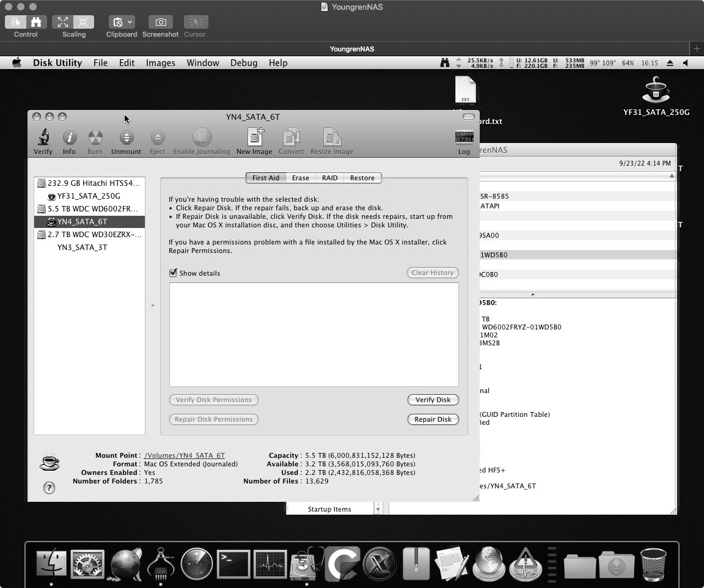Open the Clipboard dropdown
This screenshot has width=704, height=588.
[121, 22]
